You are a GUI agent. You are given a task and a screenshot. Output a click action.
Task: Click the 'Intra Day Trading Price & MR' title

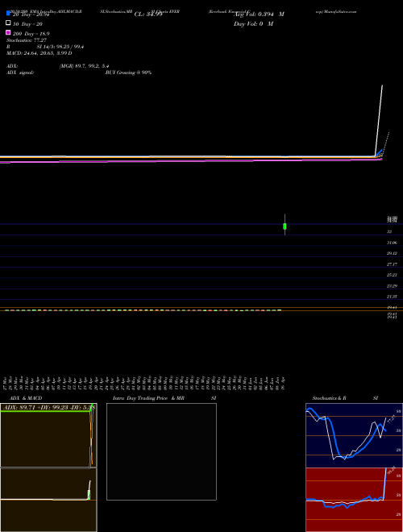pyautogui.click(x=148, y=398)
